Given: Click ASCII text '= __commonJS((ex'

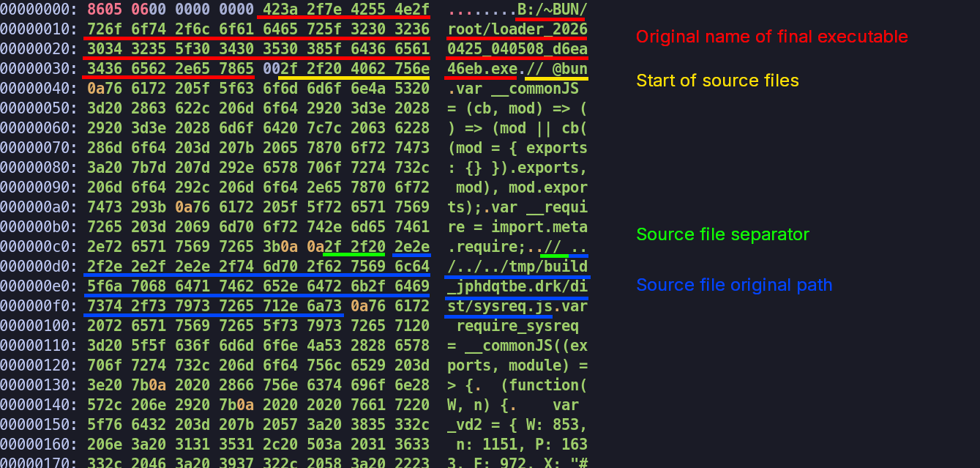Looking at the screenshot, I should [x=517, y=346].
